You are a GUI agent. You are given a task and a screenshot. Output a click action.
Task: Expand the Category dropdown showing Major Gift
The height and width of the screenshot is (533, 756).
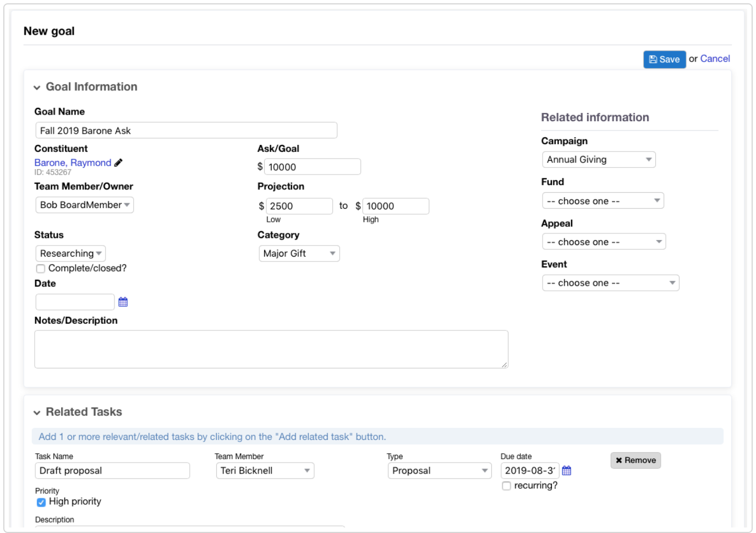pyautogui.click(x=299, y=253)
